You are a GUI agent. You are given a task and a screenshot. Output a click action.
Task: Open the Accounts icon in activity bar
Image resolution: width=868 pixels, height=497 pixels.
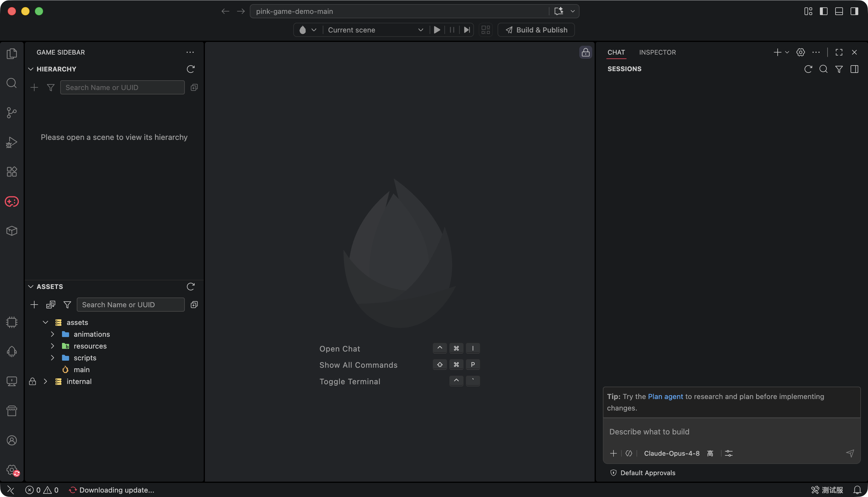click(12, 440)
